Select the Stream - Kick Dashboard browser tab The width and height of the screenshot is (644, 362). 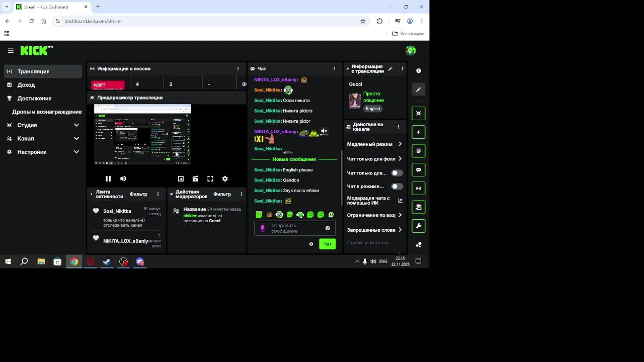(52, 7)
